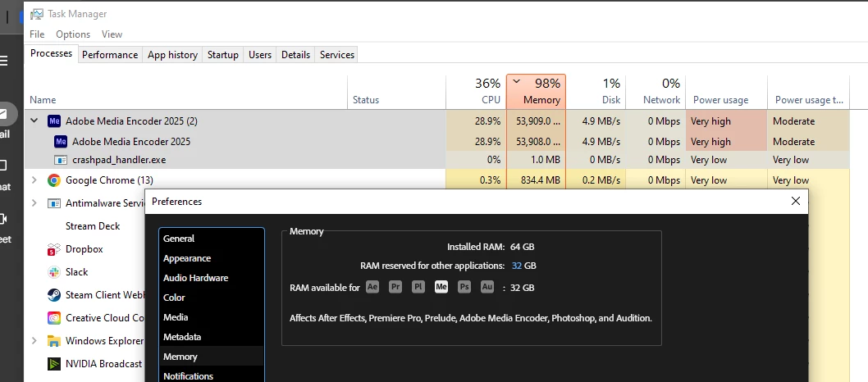The height and width of the screenshot is (382, 868).
Task: Sort processes by the CPU column
Action: pyautogui.click(x=491, y=100)
